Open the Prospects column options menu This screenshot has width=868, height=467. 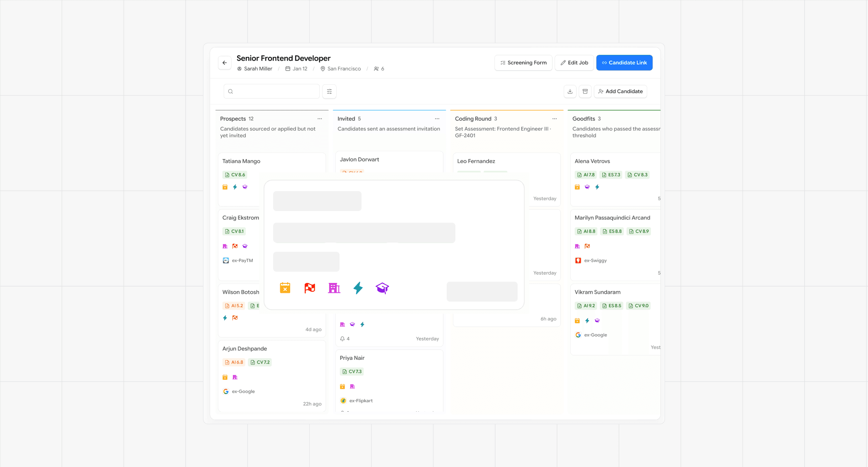click(x=320, y=118)
